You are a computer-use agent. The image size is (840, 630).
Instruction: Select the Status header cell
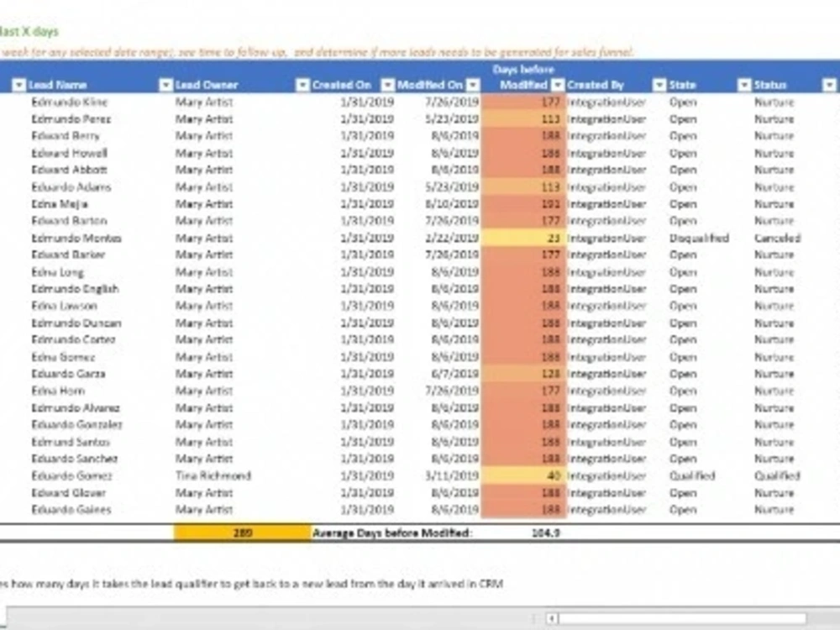pyautogui.click(x=769, y=85)
